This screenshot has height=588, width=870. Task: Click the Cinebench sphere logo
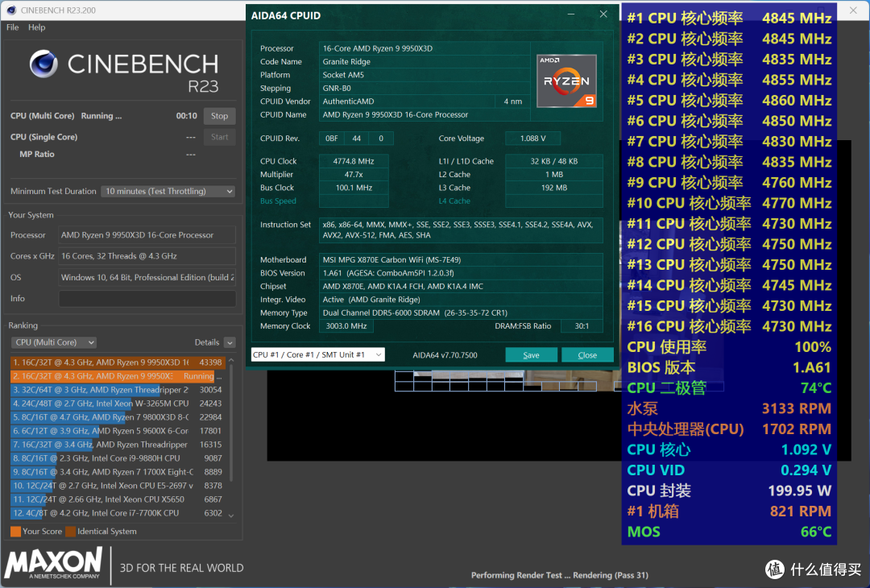43,64
